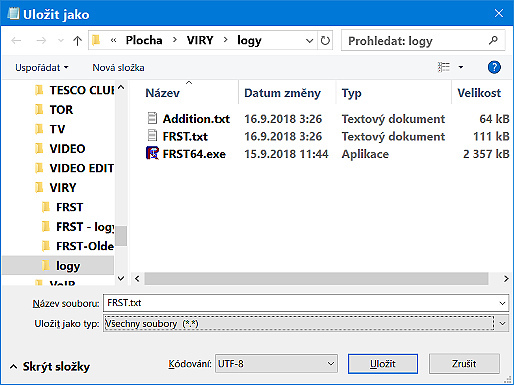Click the horizontal scrollbar thumb
This screenshot has width=514, height=385.
point(316,278)
